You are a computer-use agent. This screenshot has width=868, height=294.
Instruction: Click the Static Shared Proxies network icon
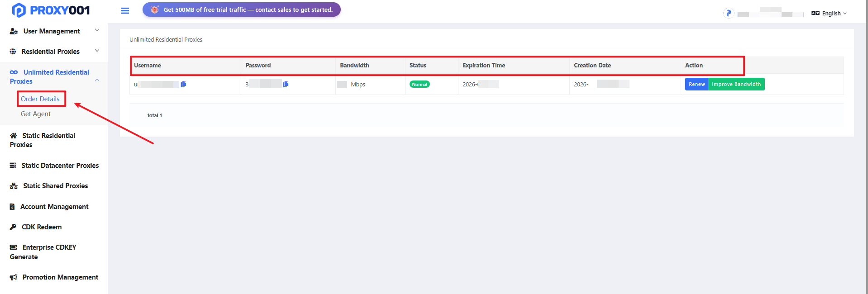(14, 186)
